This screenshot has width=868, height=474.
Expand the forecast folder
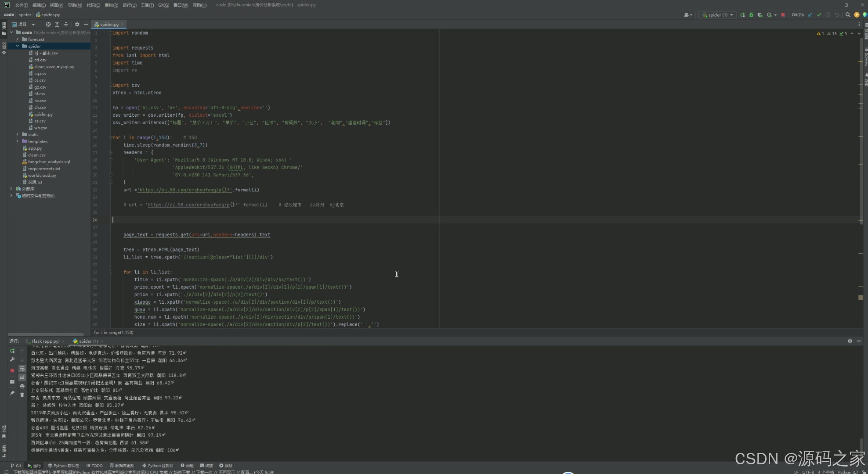tap(18, 39)
